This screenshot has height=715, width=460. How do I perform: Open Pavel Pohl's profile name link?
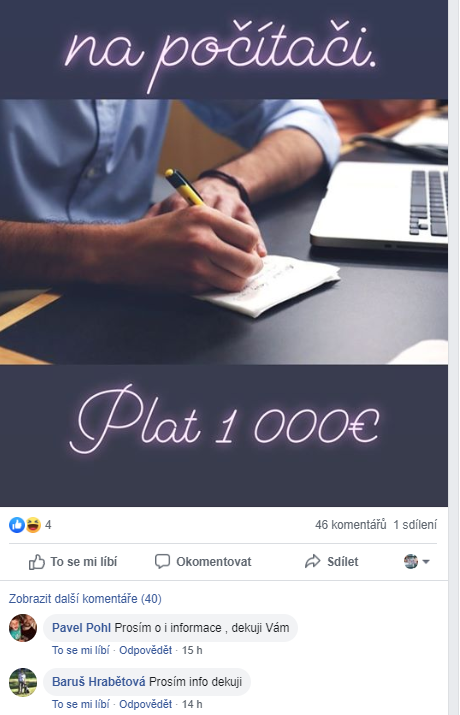pos(82,628)
